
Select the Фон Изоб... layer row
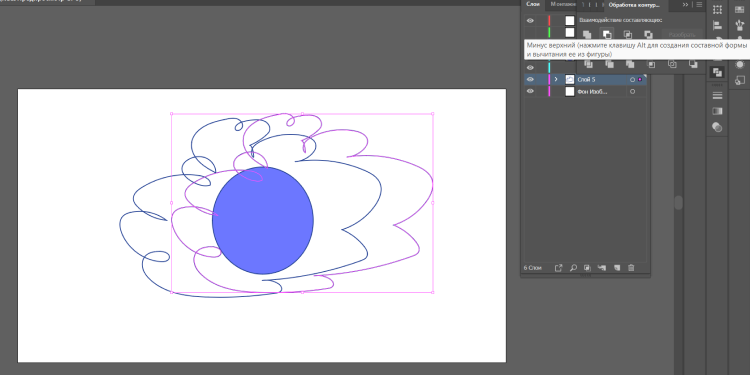click(585, 91)
